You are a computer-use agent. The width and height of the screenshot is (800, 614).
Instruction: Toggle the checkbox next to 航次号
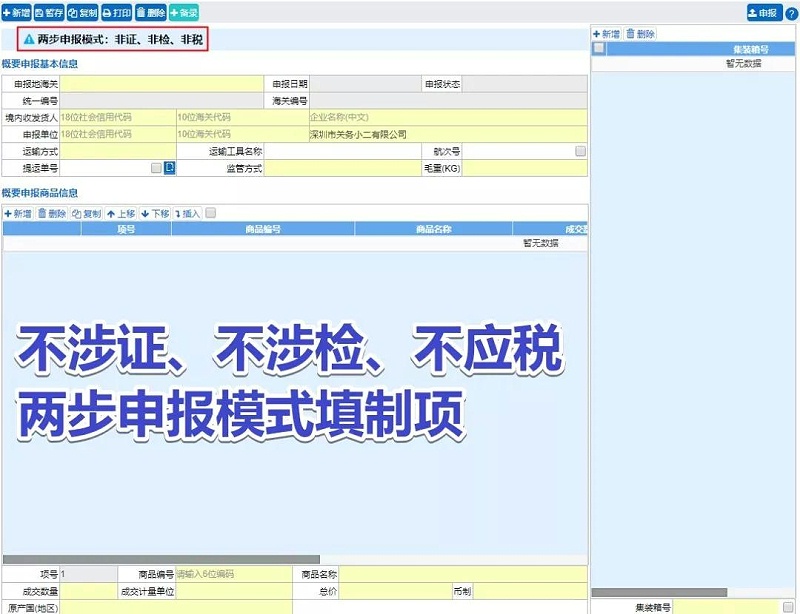580,151
